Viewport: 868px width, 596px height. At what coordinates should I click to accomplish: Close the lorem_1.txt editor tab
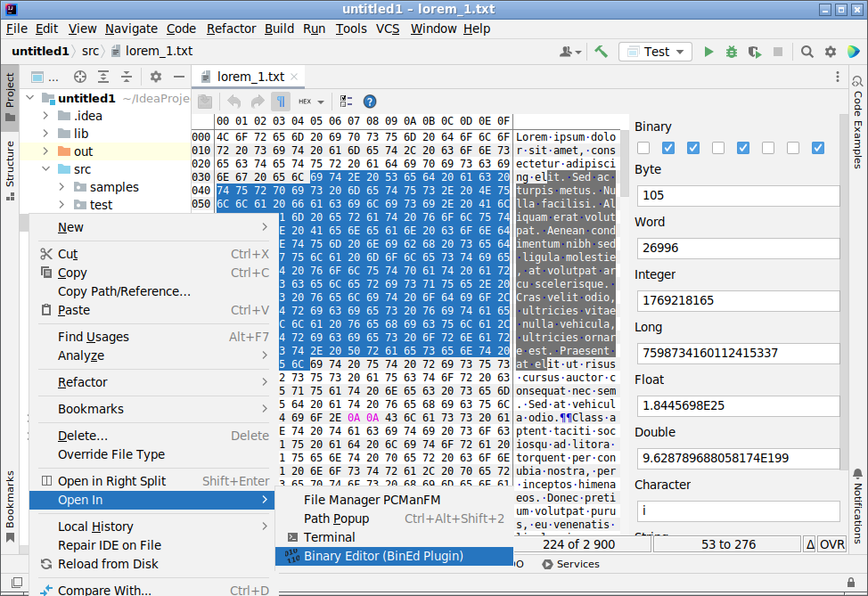[x=295, y=77]
